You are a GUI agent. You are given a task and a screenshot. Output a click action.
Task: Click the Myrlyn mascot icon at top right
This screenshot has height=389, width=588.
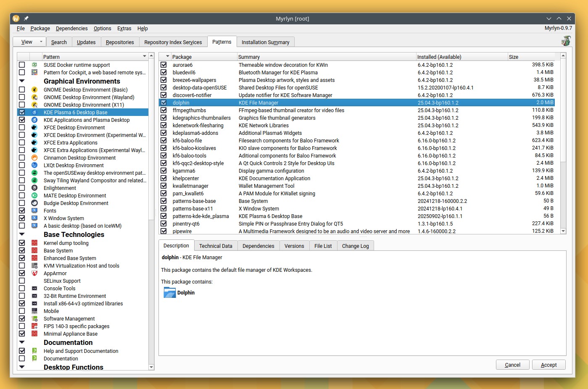[x=566, y=41]
